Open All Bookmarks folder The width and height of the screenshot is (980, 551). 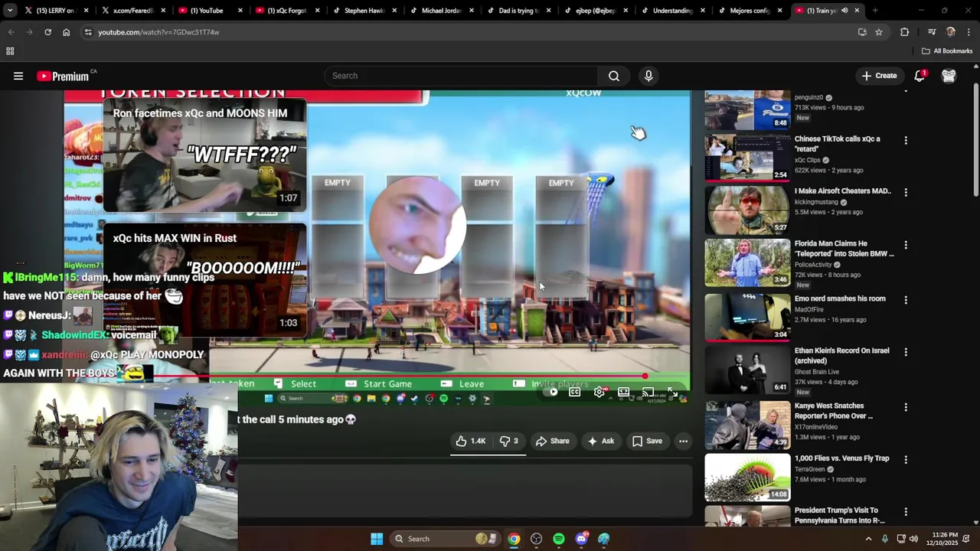[x=947, y=51]
